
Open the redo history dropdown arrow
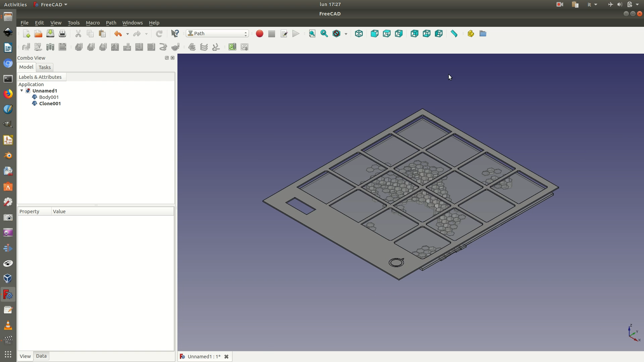(146, 34)
